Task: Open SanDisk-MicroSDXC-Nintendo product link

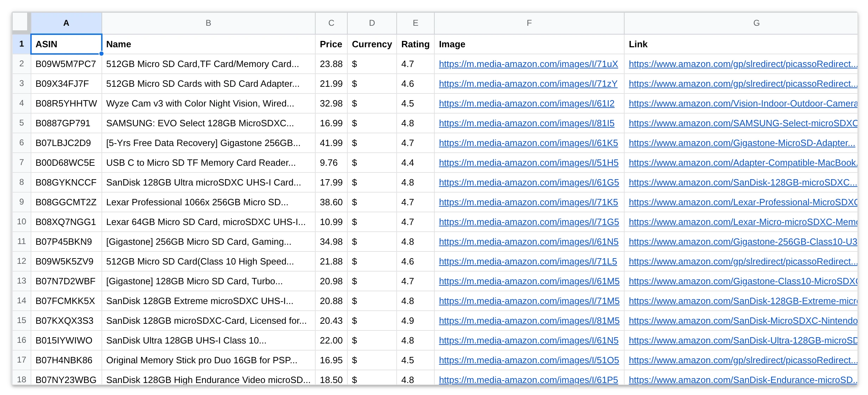Action: pos(743,321)
